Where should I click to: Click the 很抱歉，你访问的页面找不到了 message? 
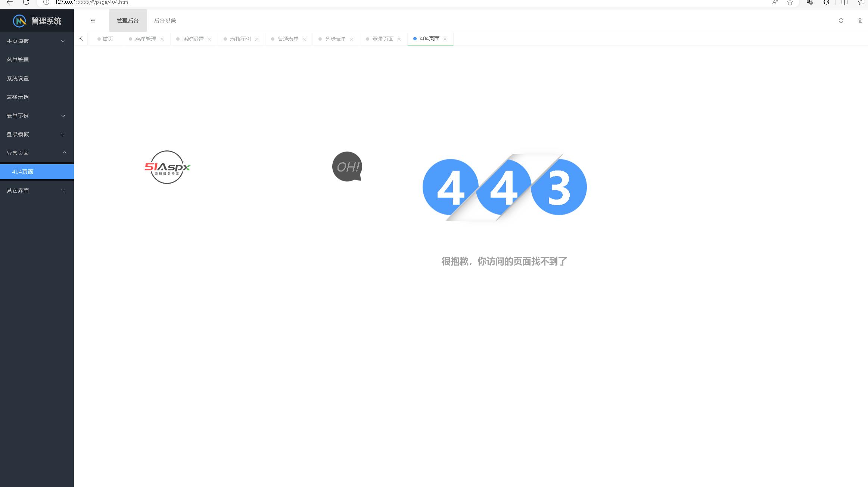tap(504, 261)
